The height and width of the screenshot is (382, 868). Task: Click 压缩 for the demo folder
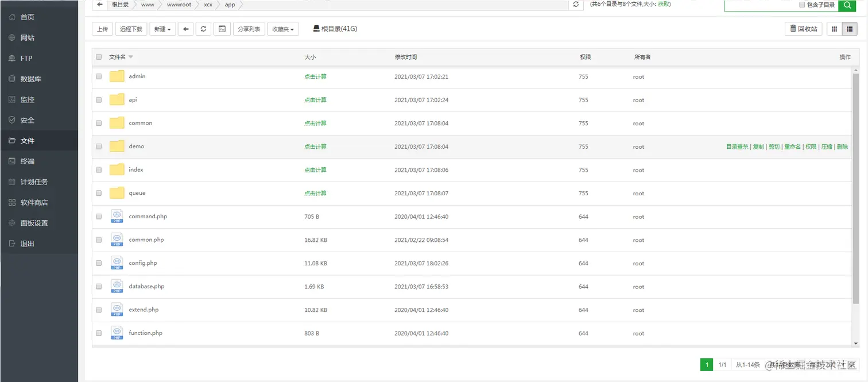pos(827,147)
